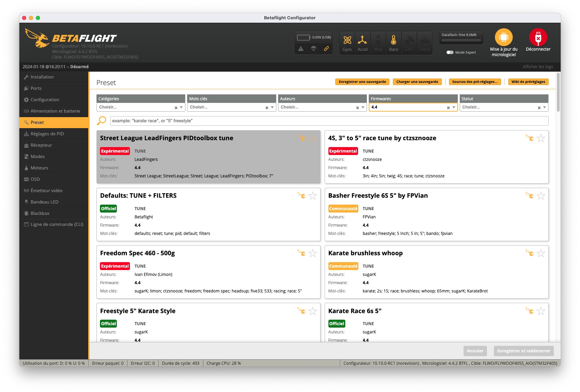Viewport: 580px width, 392px height.
Task: Open the OSD tab
Action: pos(54,179)
